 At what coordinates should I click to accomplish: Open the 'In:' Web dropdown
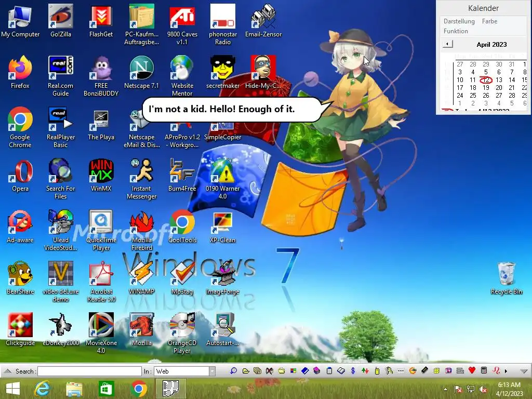212,371
